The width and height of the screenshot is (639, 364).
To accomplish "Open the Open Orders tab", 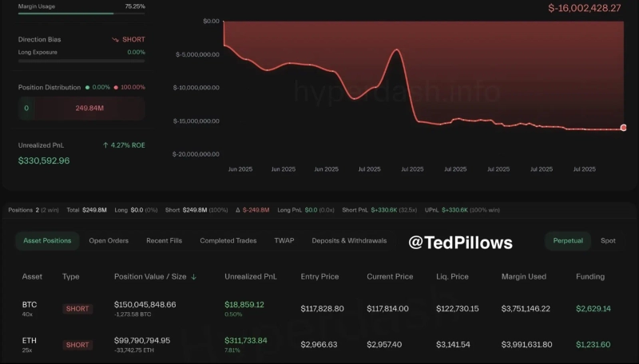I will click(x=109, y=240).
